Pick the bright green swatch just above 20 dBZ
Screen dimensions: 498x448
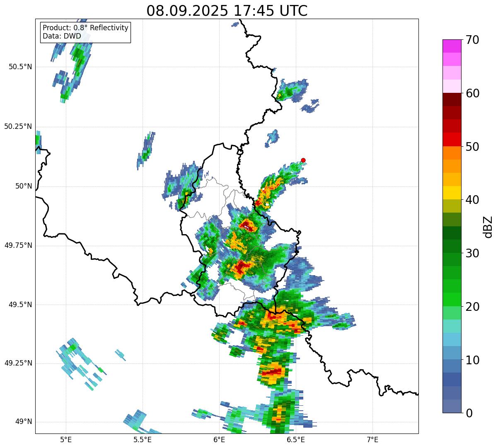pos(452,299)
